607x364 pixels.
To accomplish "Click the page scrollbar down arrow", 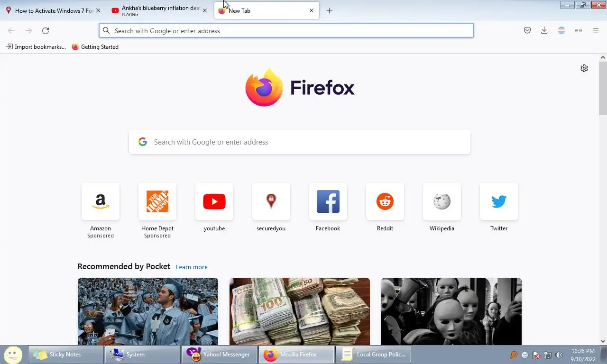I will point(603,341).
